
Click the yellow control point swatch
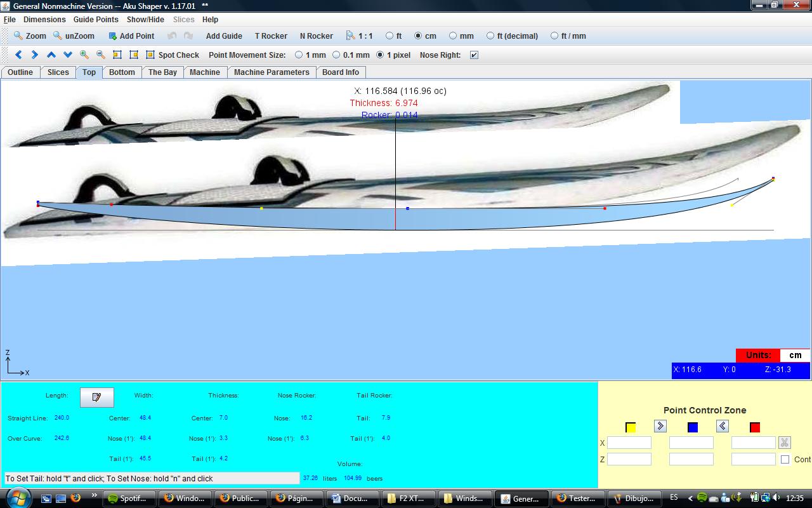pyautogui.click(x=631, y=427)
